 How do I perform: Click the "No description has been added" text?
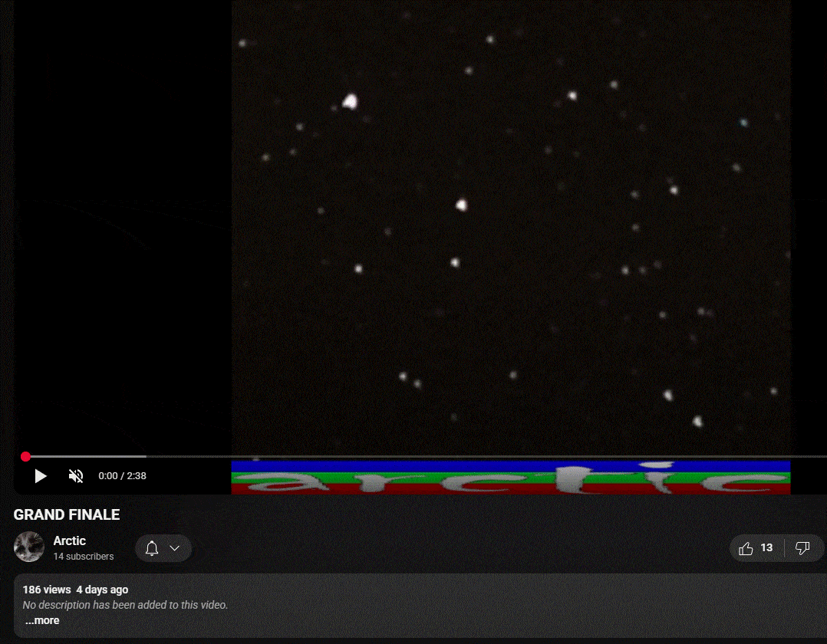(125, 605)
